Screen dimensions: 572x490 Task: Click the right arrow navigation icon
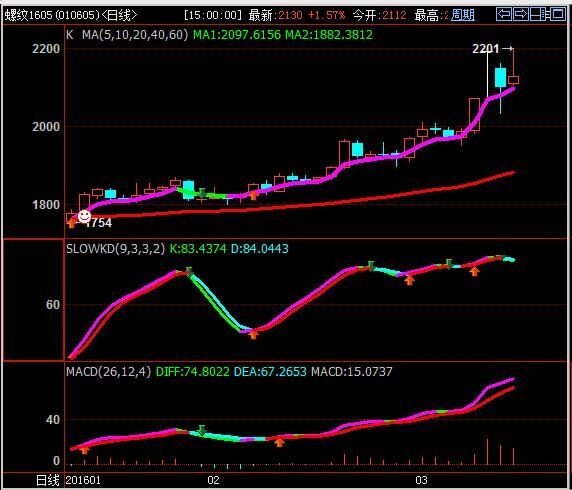(x=521, y=15)
